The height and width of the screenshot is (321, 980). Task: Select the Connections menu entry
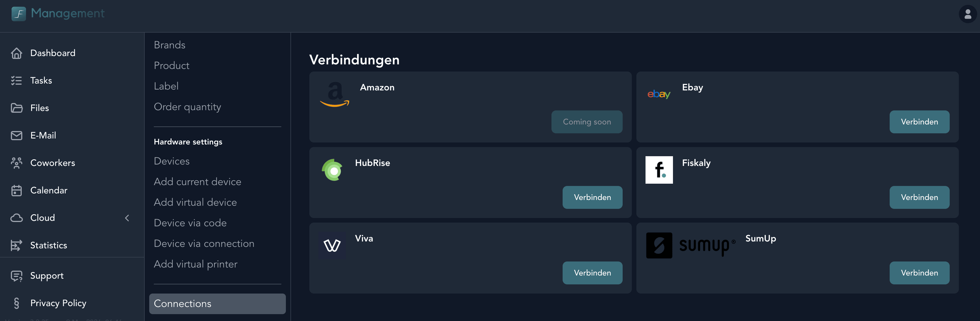pyautogui.click(x=183, y=304)
